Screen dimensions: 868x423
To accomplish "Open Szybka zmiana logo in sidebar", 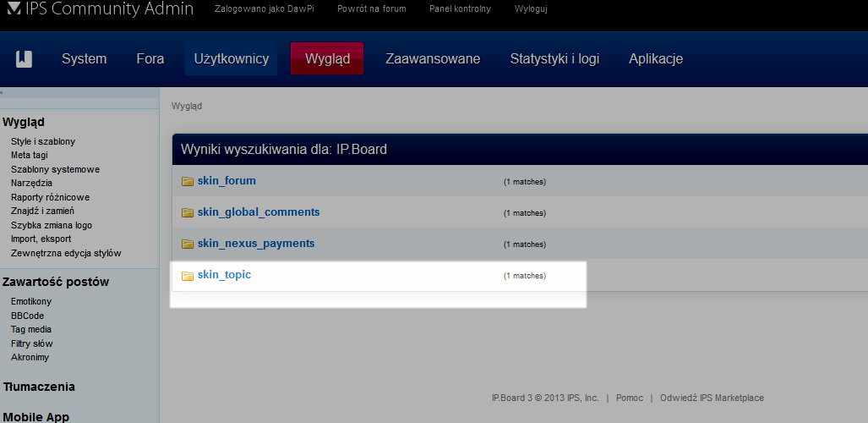I will pos(52,225).
